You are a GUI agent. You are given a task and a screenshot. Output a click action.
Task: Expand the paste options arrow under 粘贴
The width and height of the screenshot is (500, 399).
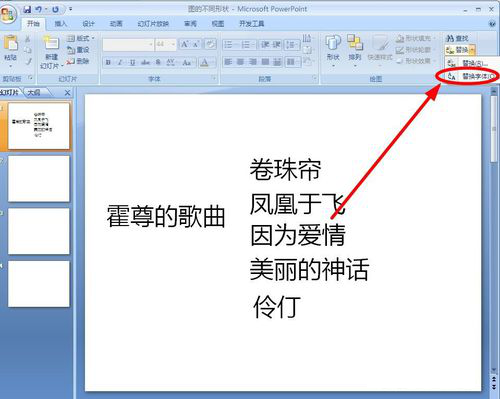coord(10,65)
